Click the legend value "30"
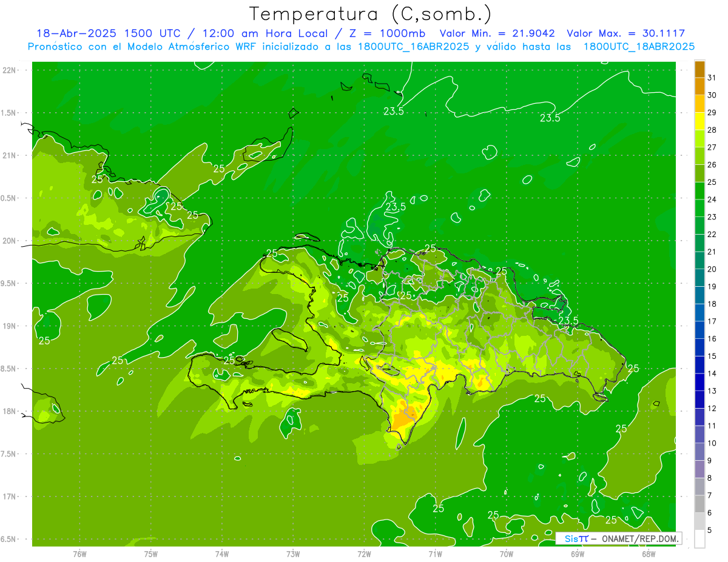The width and height of the screenshot is (728, 562). point(712,95)
